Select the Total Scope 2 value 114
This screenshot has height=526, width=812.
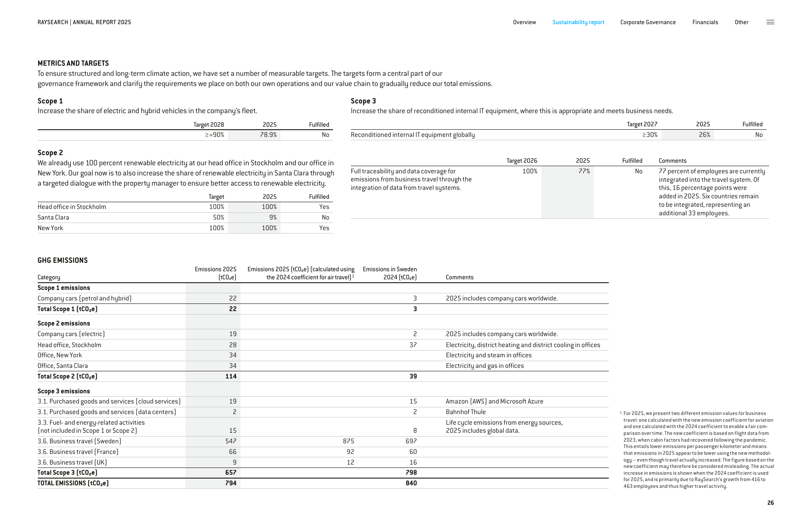[x=231, y=376]
